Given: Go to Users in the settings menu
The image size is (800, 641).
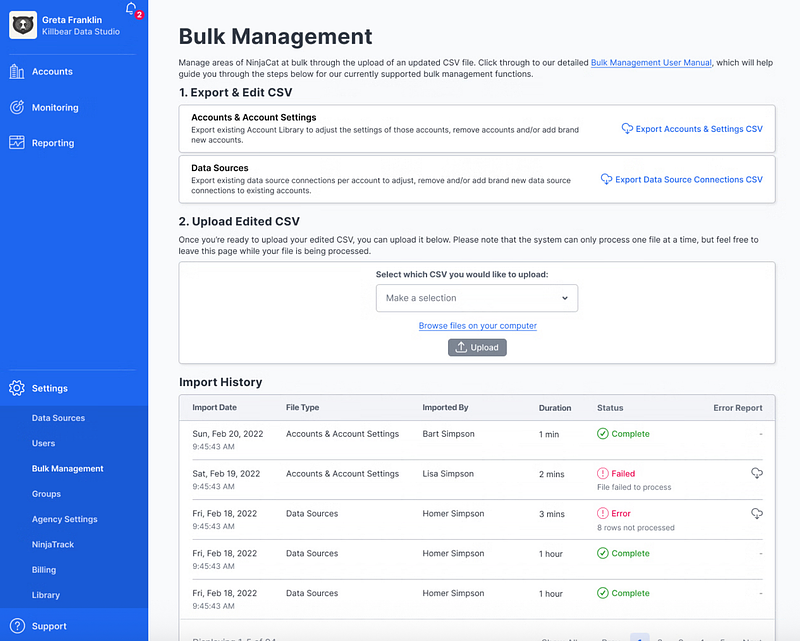Looking at the screenshot, I should 43,443.
